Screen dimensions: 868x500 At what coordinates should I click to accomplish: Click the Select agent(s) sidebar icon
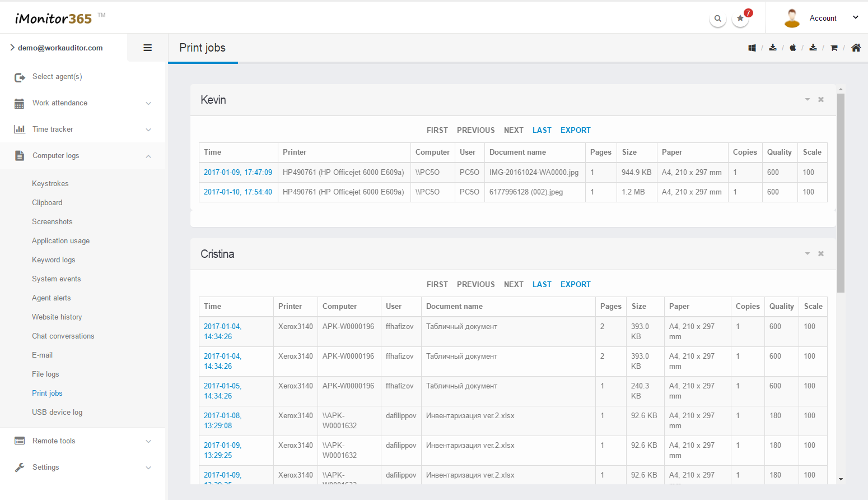pyautogui.click(x=20, y=77)
